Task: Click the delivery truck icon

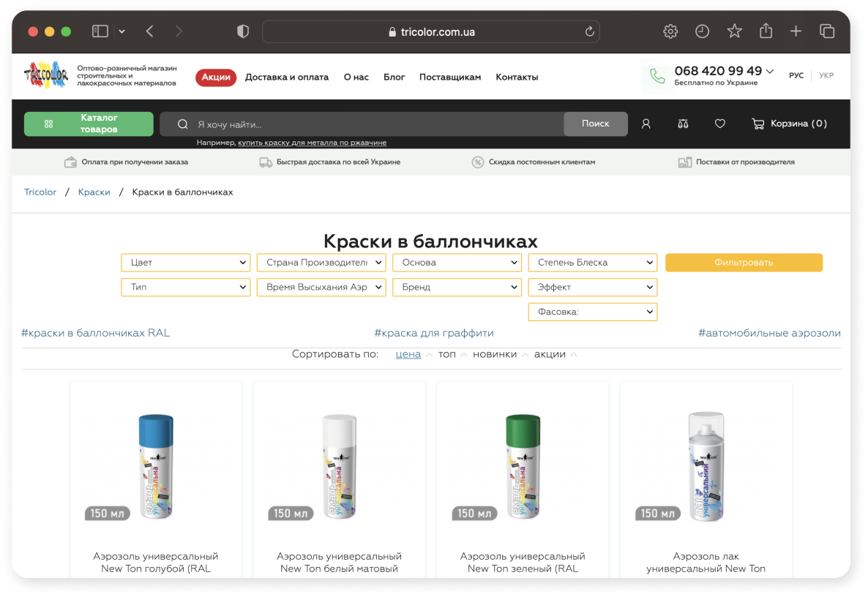Action: coord(266,162)
